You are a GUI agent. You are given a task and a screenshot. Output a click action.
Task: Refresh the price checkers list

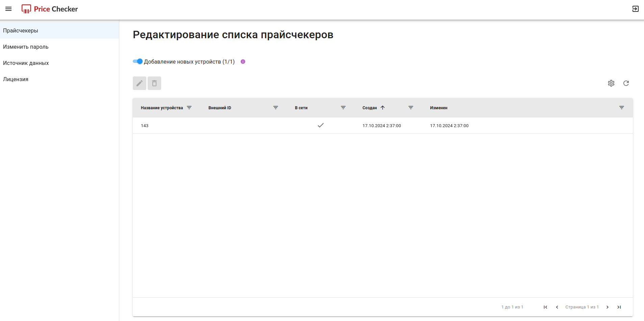[626, 83]
